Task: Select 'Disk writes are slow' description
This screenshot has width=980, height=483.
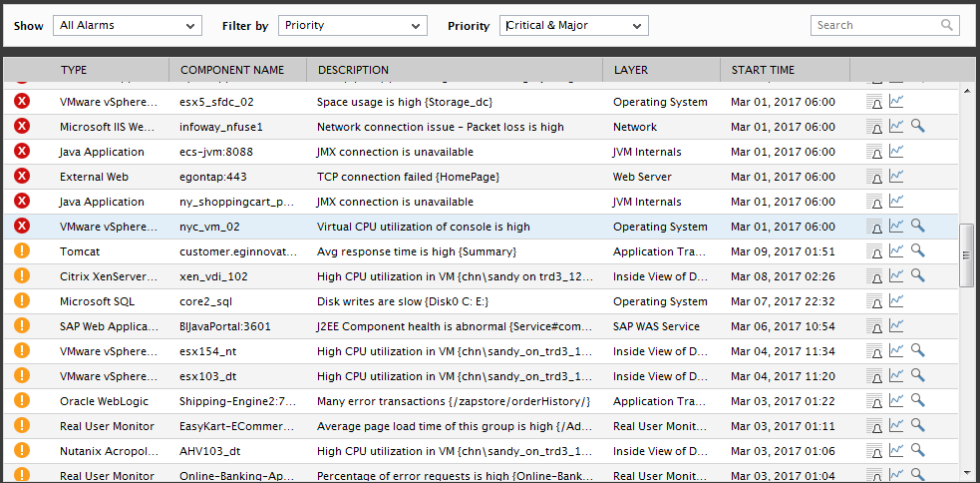Action: pyautogui.click(x=403, y=302)
